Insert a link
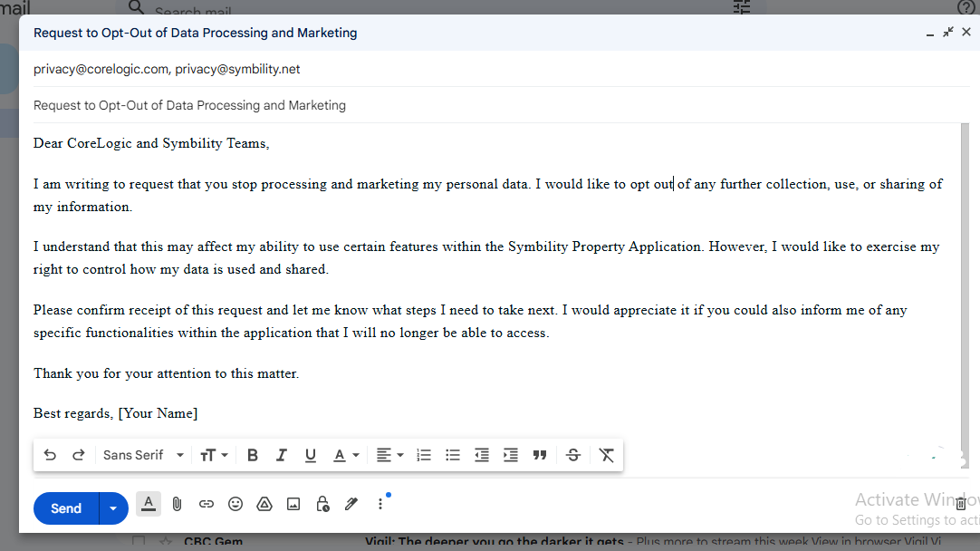The image size is (980, 551). (207, 504)
